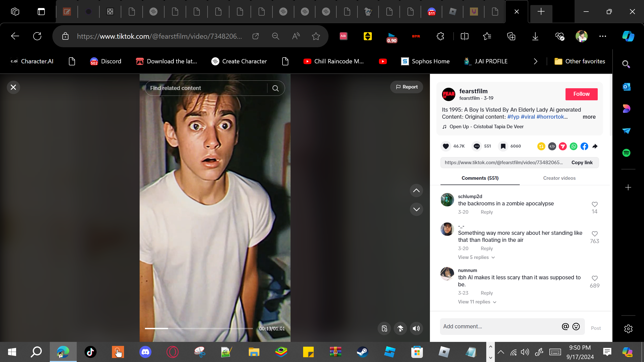This screenshot has width=644, height=362.
Task: Follow the fearstfilm account
Action: (x=581, y=94)
